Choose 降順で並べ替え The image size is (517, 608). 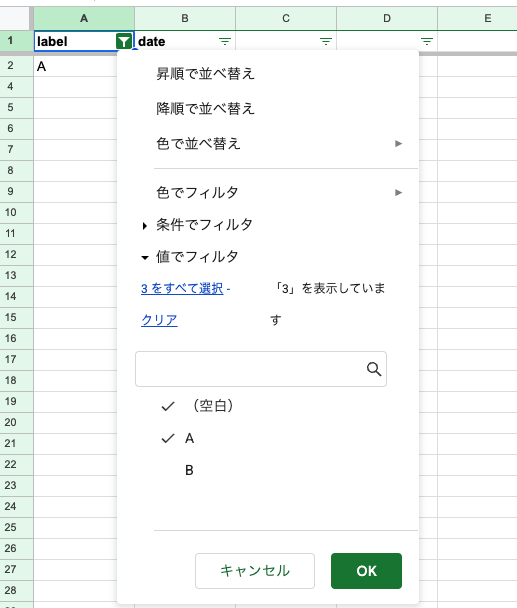pos(206,109)
